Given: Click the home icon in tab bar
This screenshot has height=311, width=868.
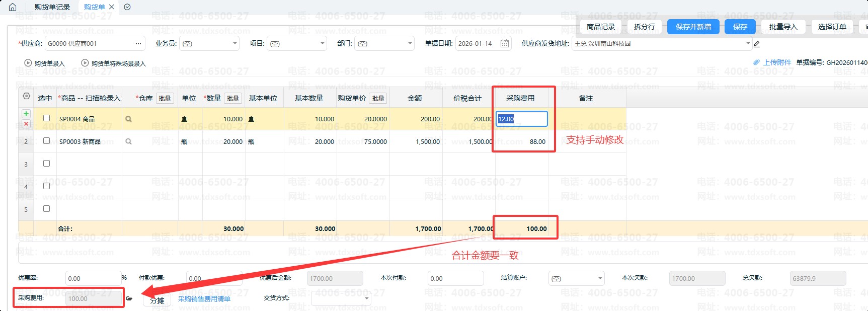Looking at the screenshot, I should tap(13, 7).
